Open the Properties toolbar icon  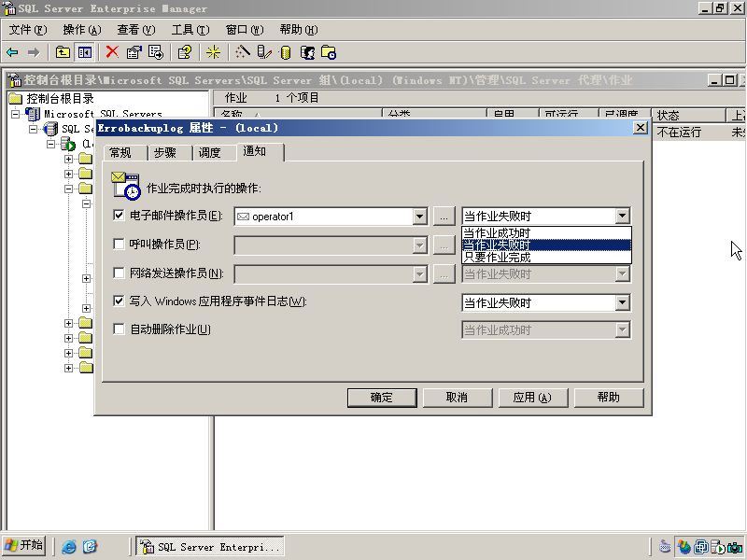pos(134,52)
